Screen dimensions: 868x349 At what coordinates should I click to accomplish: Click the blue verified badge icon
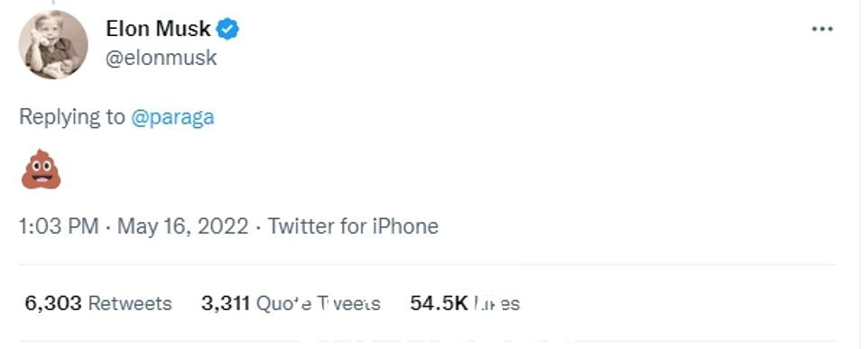click(227, 29)
